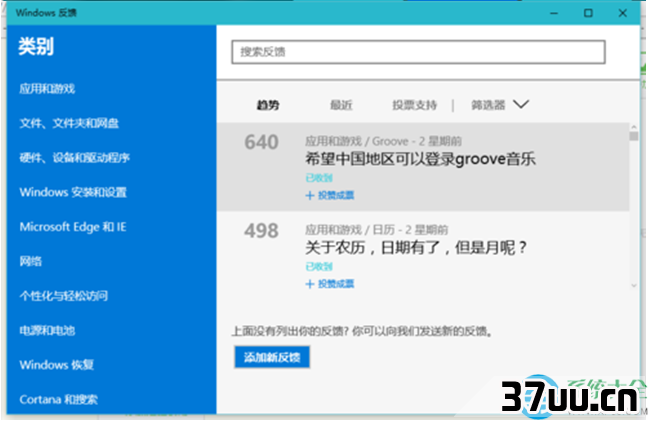Click the 类别 heading
Viewport: 650px width, 422px height.
tap(36, 46)
